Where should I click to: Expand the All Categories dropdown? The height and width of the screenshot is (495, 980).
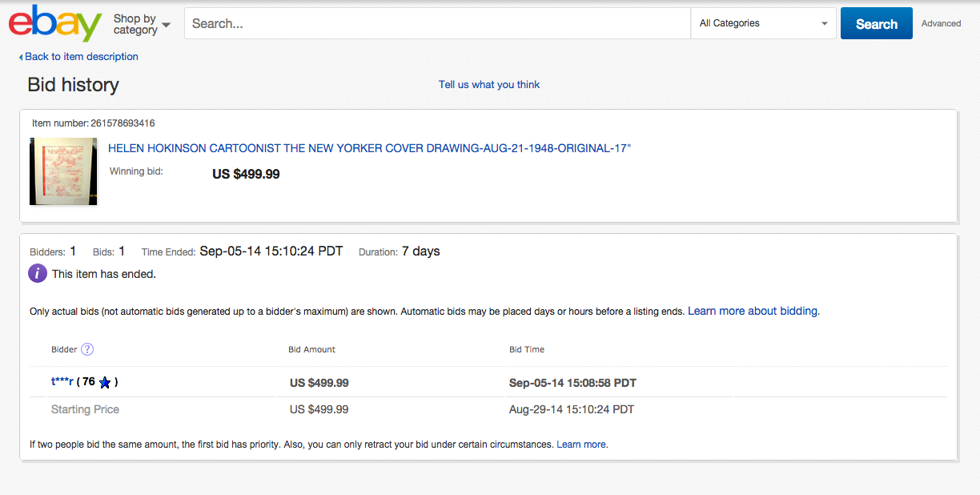point(763,23)
